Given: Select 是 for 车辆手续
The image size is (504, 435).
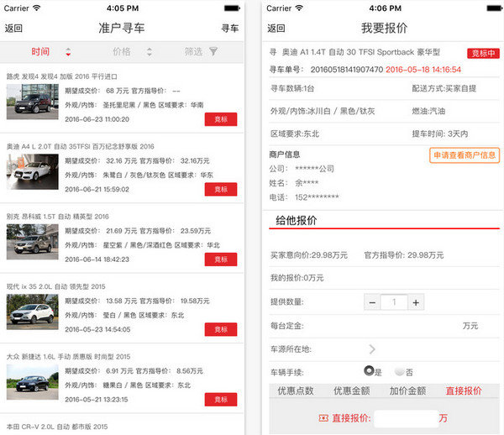Looking at the screenshot, I should tap(369, 370).
